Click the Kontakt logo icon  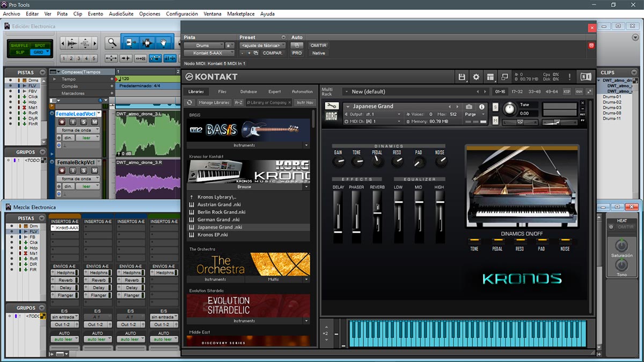pyautogui.click(x=189, y=77)
